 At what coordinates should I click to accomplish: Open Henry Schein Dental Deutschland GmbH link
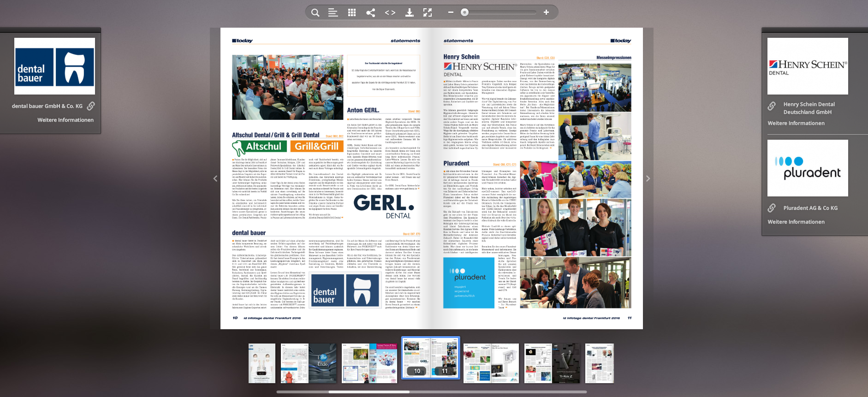tap(809, 108)
